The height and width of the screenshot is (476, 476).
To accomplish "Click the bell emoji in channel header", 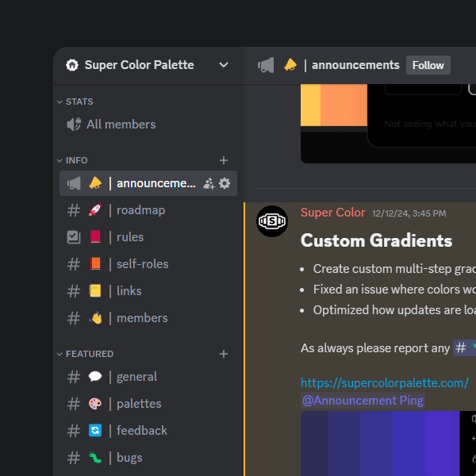I will point(290,65).
